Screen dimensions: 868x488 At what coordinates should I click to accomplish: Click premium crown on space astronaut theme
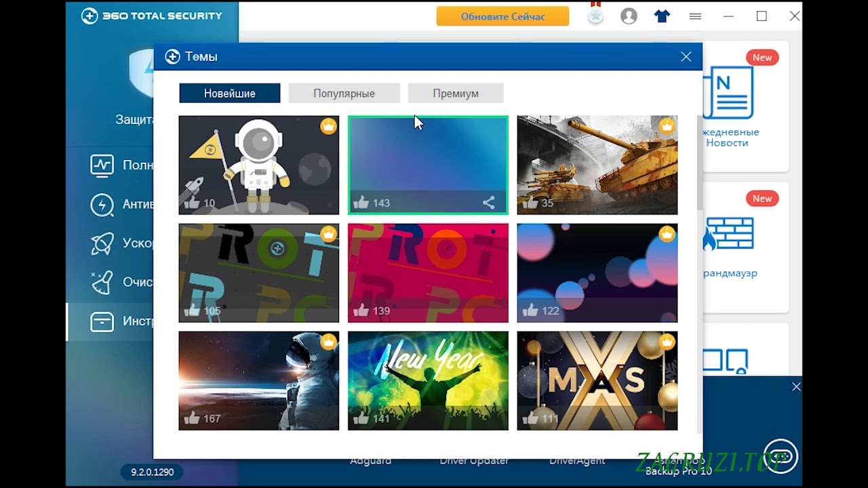pyautogui.click(x=328, y=342)
